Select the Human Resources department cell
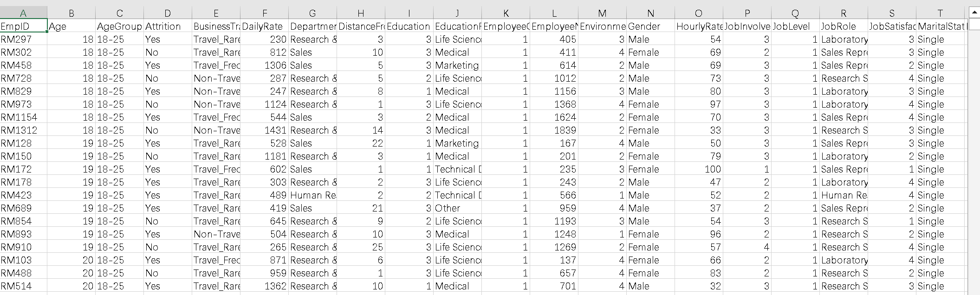Viewport: 980px width, 295px height. [312, 195]
